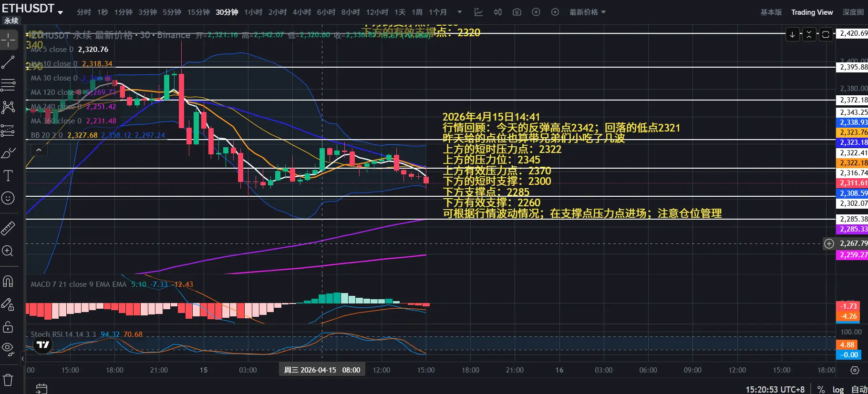The width and height of the screenshot is (868, 394).
Task: Click the TradingView logo
Action: tap(43, 344)
